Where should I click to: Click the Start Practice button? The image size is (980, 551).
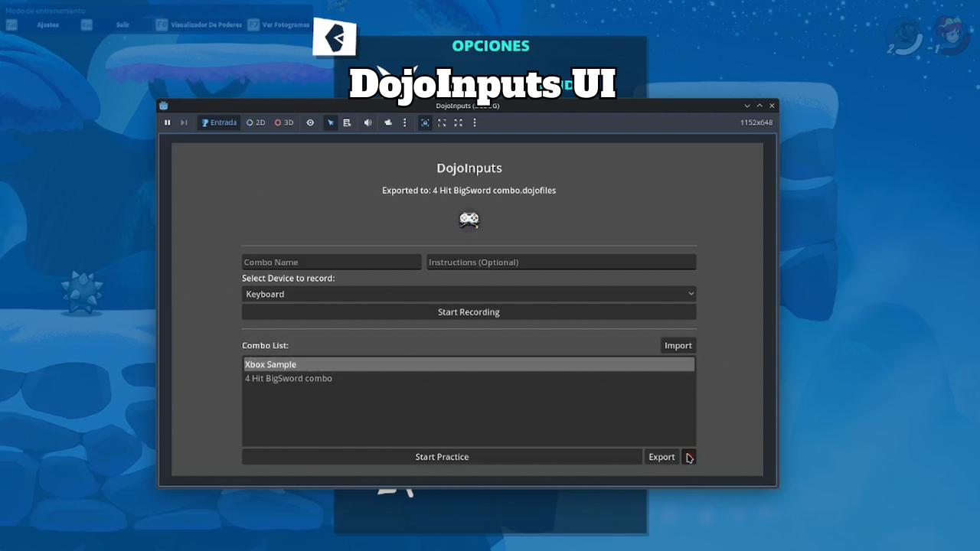click(x=442, y=457)
